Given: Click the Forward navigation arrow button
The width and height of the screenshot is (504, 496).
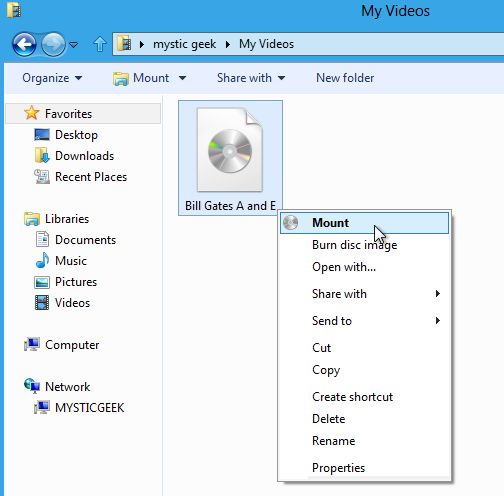Looking at the screenshot, I should (53, 44).
